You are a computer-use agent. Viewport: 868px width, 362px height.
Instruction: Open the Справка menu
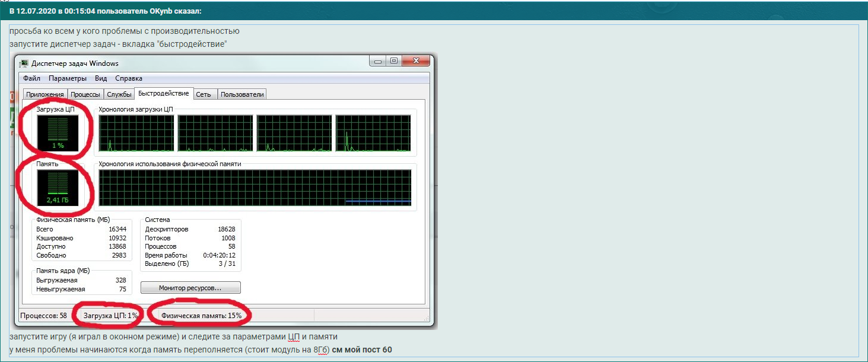click(129, 78)
